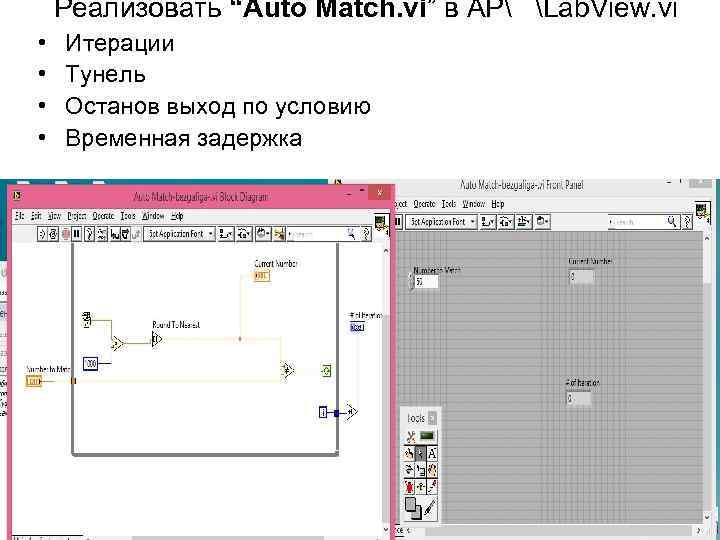Open View menu in Block Diagram window
Screen dimensions: 720x540
tap(55, 216)
